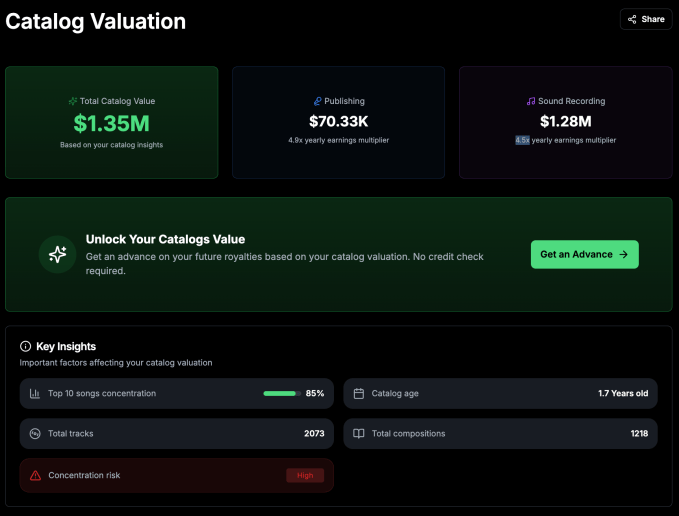Click the sparkle circle icon in Unlock banner
The image size is (679, 516).
click(x=58, y=254)
